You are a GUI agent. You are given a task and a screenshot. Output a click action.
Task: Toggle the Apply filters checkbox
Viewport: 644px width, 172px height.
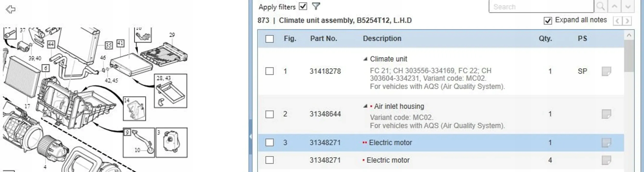303,6
